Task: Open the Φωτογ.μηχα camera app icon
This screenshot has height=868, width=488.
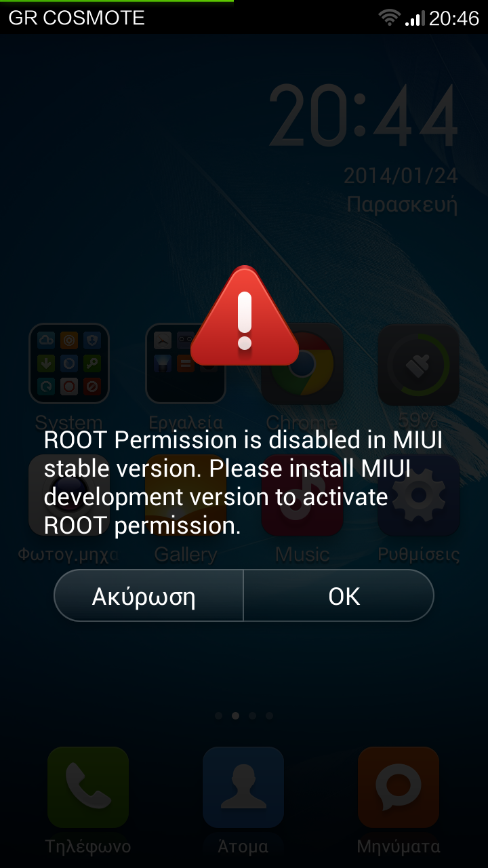Action: point(69,495)
